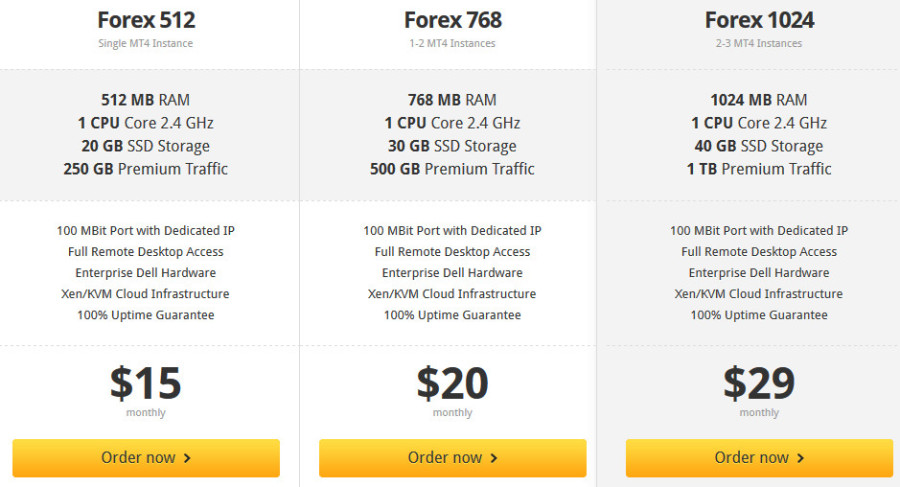
Task: Click the chevron arrow on Forex 1024 order button
Action: pyautogui.click(x=800, y=458)
